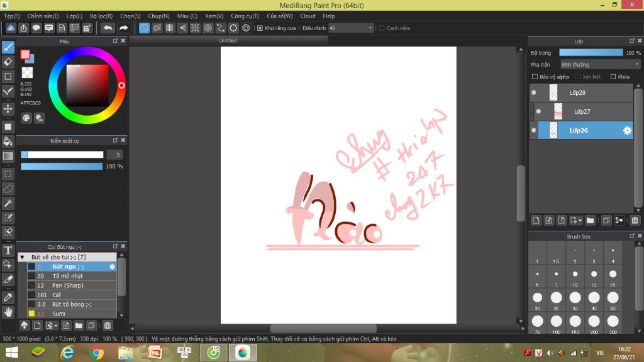Screen dimensions: 644x362
Task: Enable Bảo vệ alpha checkbox
Action: point(535,77)
